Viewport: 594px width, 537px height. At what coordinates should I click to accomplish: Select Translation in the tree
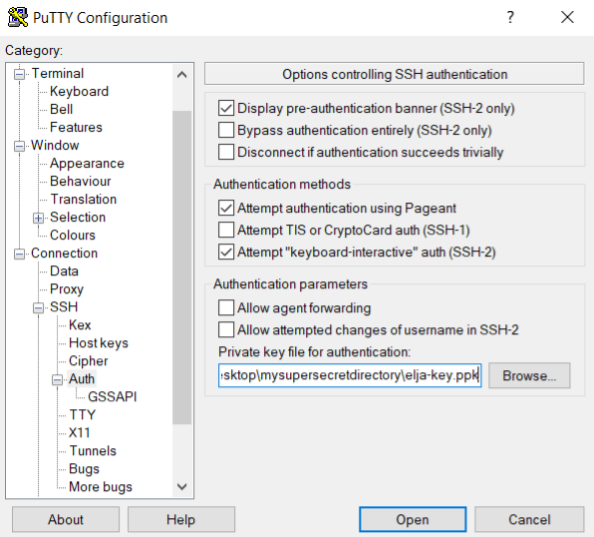(84, 199)
